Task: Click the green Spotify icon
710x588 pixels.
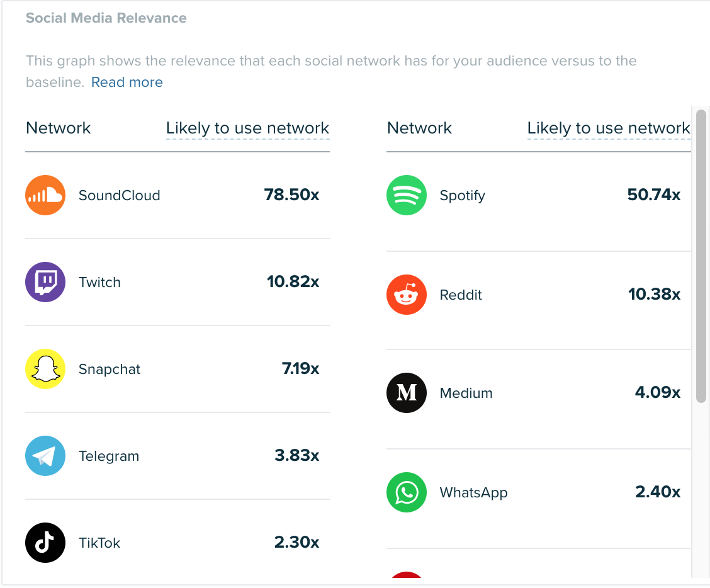Action: (x=407, y=195)
